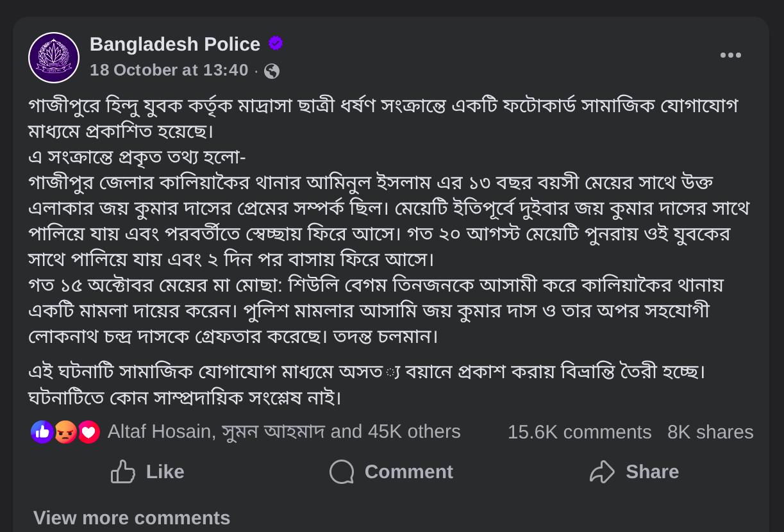Open the three-dot post options menu
This screenshot has width=784, height=532.
click(730, 55)
